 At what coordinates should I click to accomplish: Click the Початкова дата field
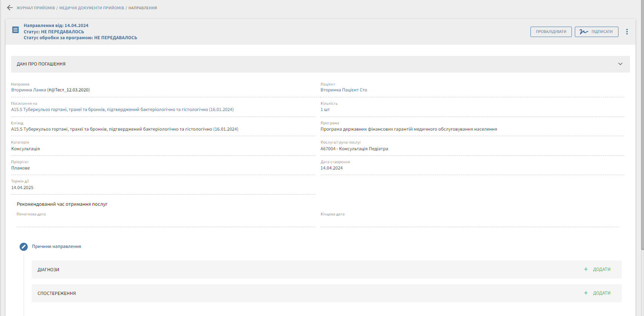coord(165,221)
